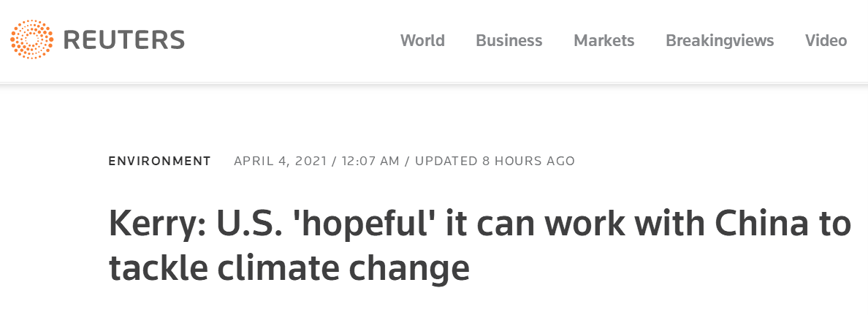Open the World section
The image size is (868, 315).
[x=422, y=41]
